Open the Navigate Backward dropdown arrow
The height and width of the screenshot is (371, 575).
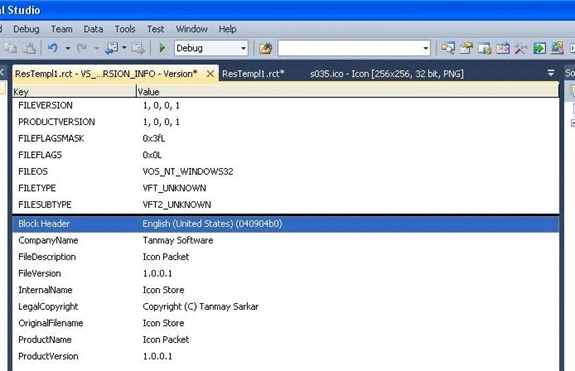tap(124, 48)
